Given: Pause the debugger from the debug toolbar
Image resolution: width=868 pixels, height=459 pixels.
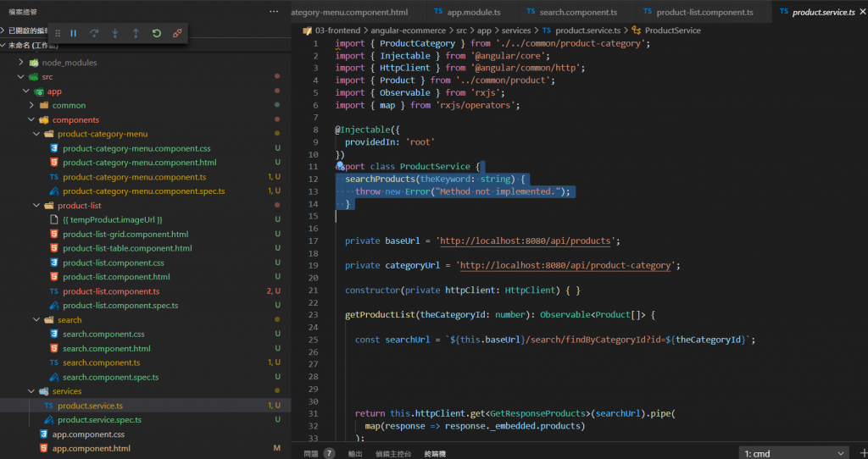Looking at the screenshot, I should click(74, 33).
